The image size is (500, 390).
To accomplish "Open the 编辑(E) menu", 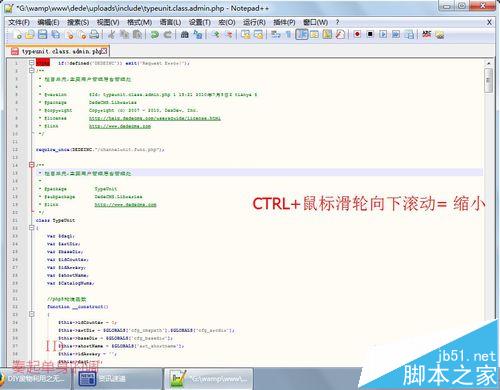I will click(x=48, y=22).
